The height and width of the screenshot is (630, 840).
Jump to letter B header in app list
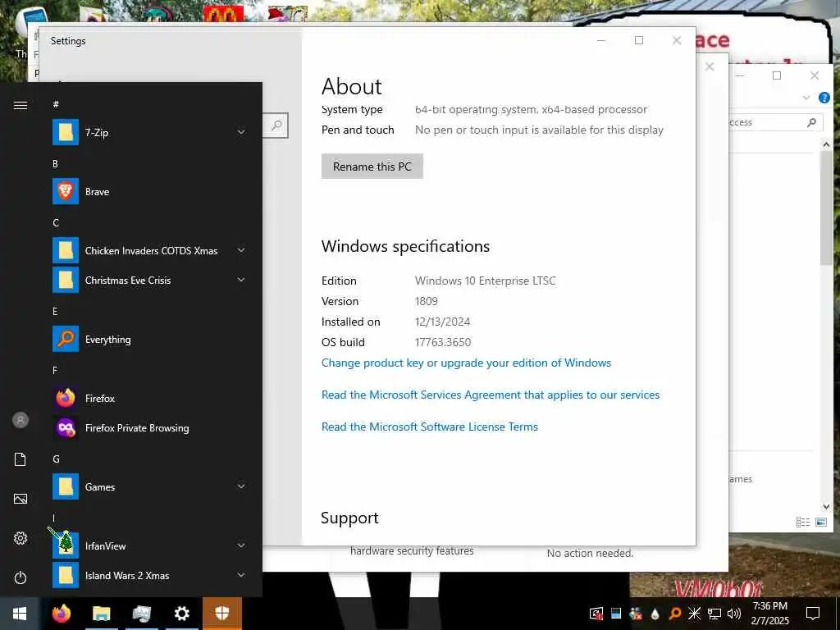pyautogui.click(x=55, y=164)
